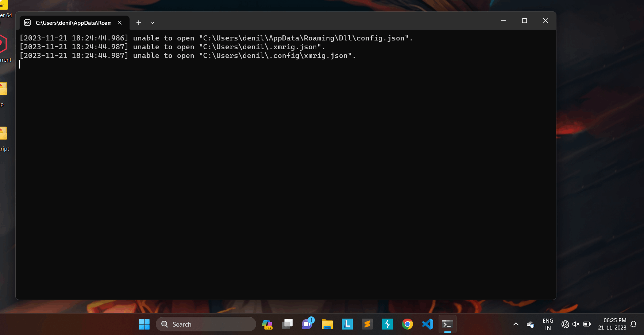The image size is (644, 335).
Task: Switch the ENG IN input language
Action: [548, 324]
